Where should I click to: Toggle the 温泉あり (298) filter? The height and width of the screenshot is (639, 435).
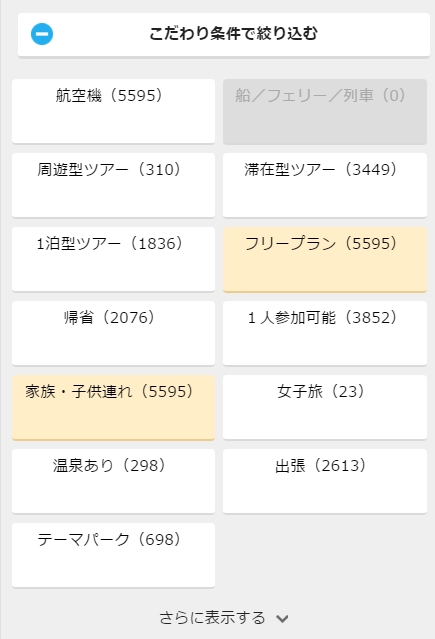pyautogui.click(x=113, y=481)
